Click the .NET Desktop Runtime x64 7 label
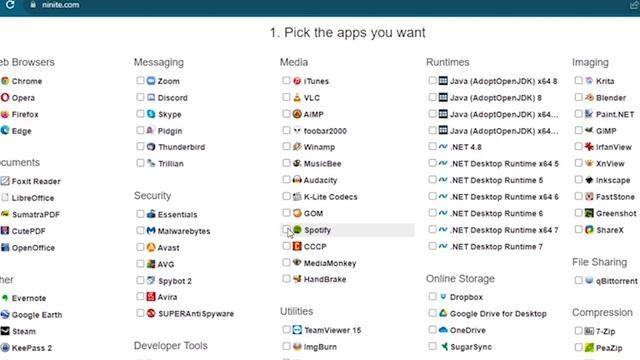 [x=504, y=230]
